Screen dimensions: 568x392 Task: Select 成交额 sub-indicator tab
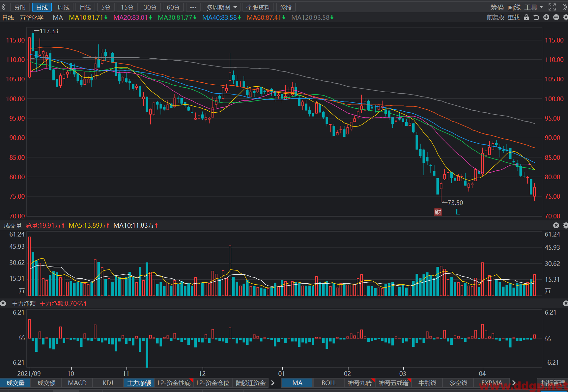click(46, 383)
